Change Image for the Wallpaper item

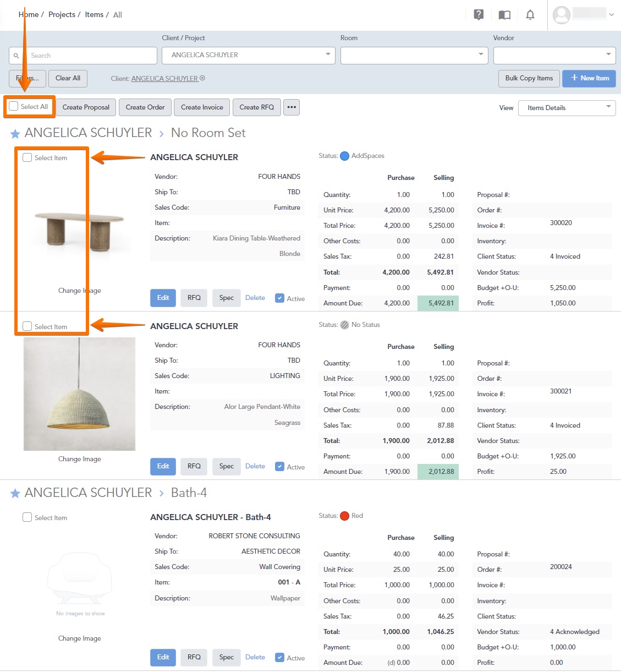click(80, 638)
